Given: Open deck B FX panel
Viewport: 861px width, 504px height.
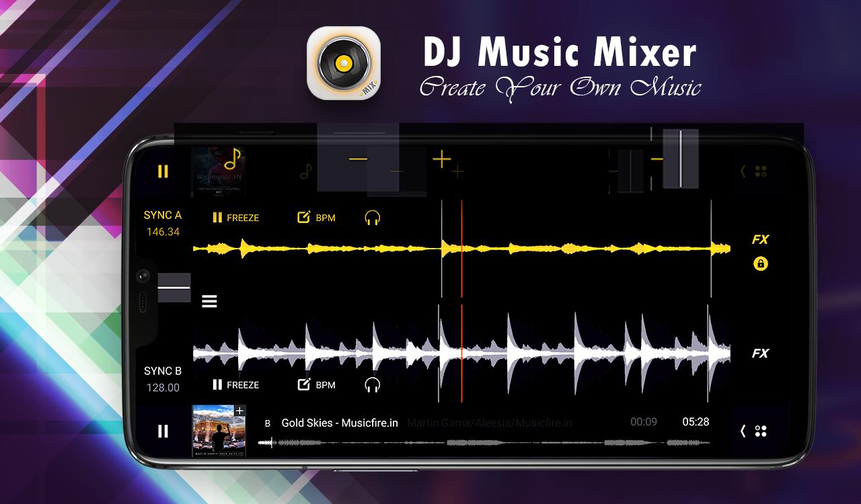Looking at the screenshot, I should [x=760, y=353].
